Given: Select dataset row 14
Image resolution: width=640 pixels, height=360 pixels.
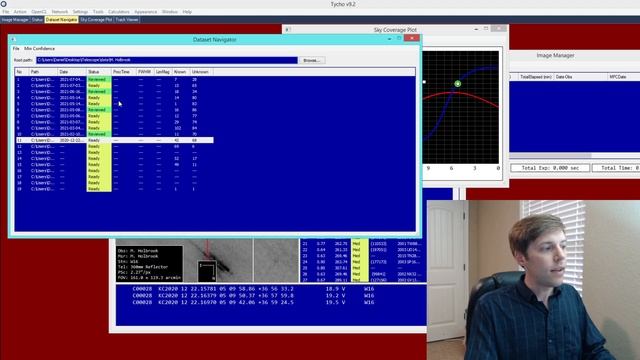Looking at the screenshot, I should point(114,158).
